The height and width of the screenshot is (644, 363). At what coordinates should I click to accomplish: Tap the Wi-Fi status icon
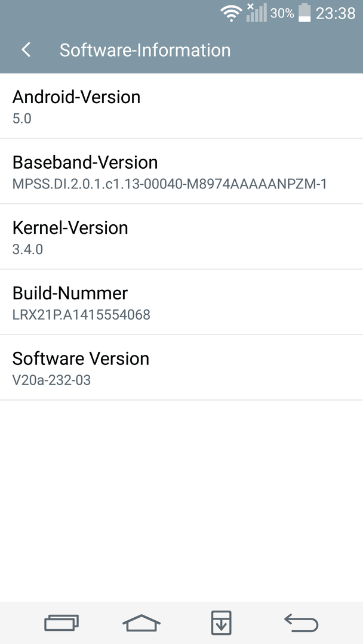[231, 13]
